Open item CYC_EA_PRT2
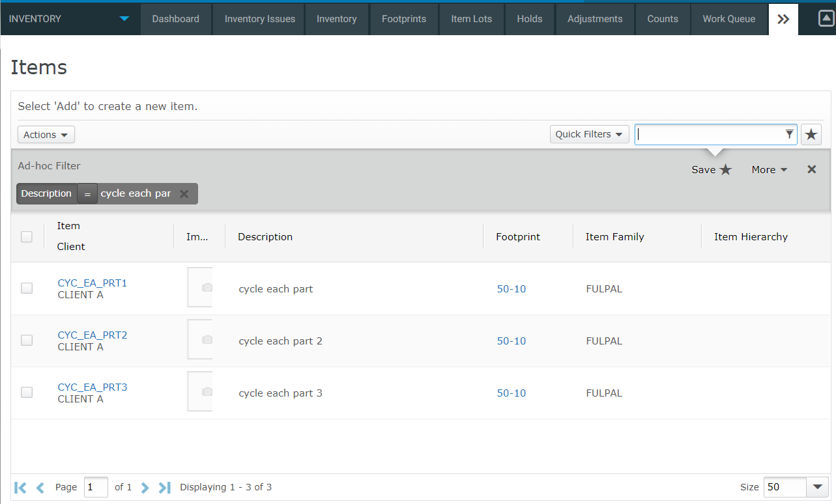This screenshot has width=836, height=504. (x=93, y=335)
